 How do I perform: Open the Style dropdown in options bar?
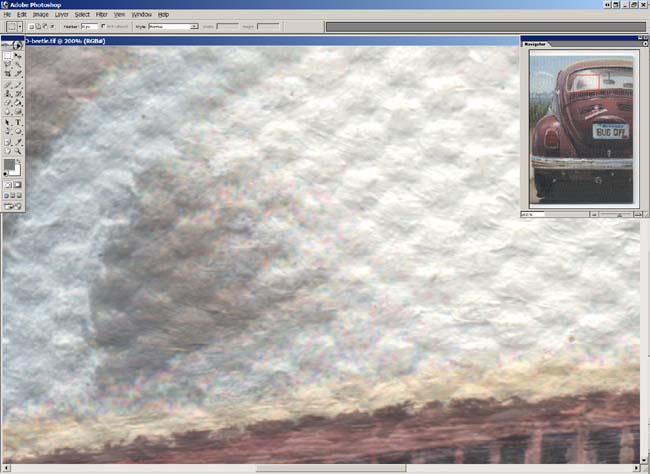point(193,26)
